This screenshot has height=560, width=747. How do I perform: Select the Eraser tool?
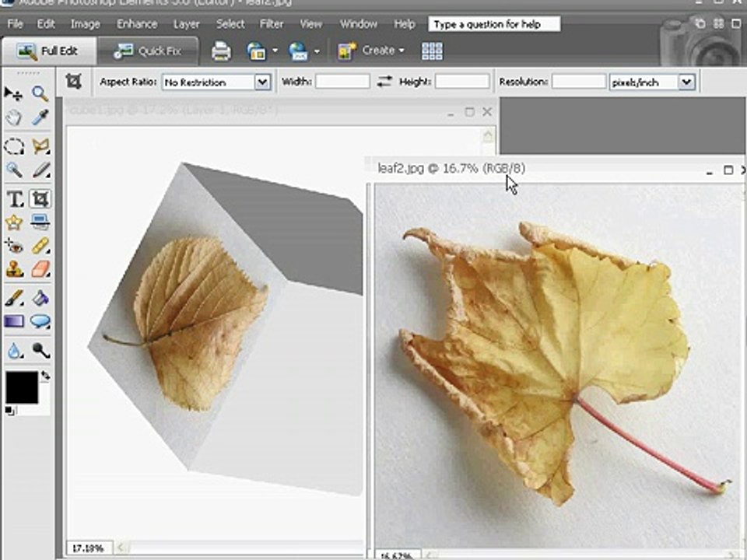(40, 269)
